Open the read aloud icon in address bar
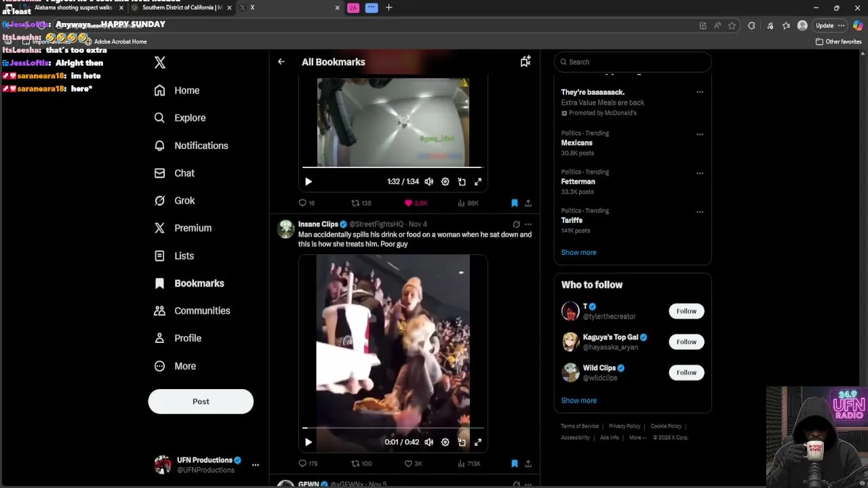This screenshot has height=488, width=868. 717,26
